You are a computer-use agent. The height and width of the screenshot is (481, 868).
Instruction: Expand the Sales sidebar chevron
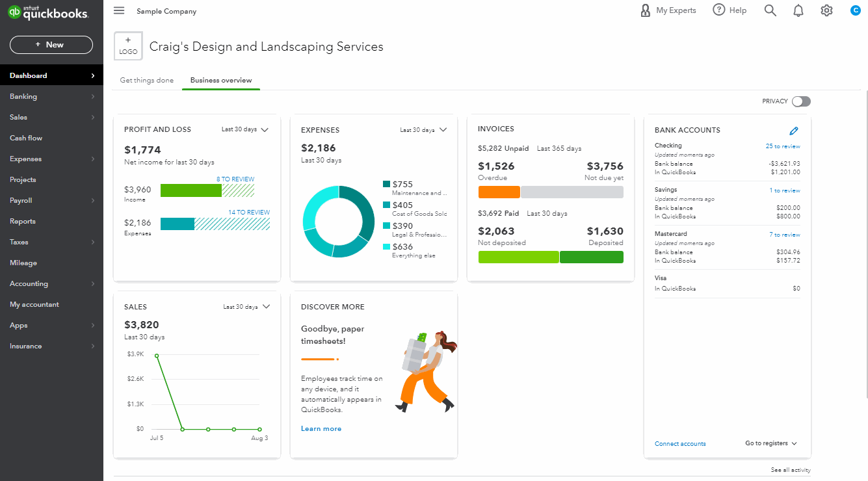point(93,118)
